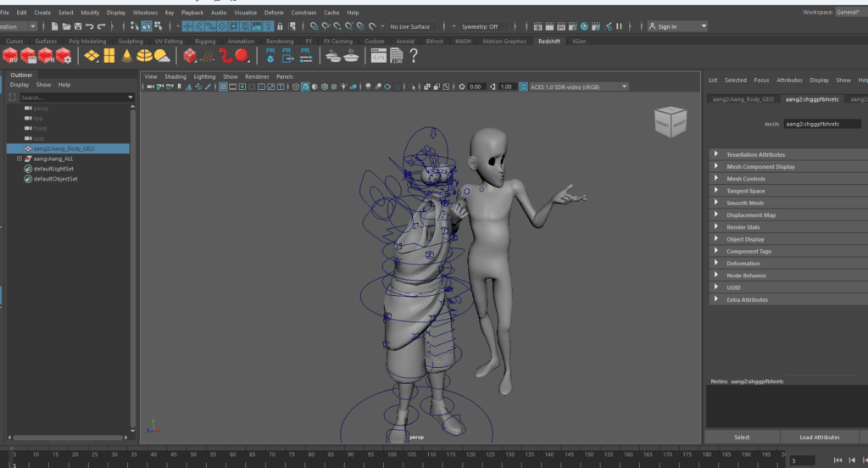
Task: Expand the Mesh Component Display section
Action: pyautogui.click(x=715, y=166)
